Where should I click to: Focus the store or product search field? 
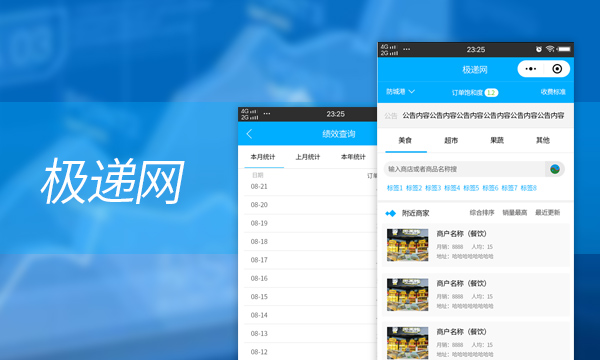click(465, 169)
